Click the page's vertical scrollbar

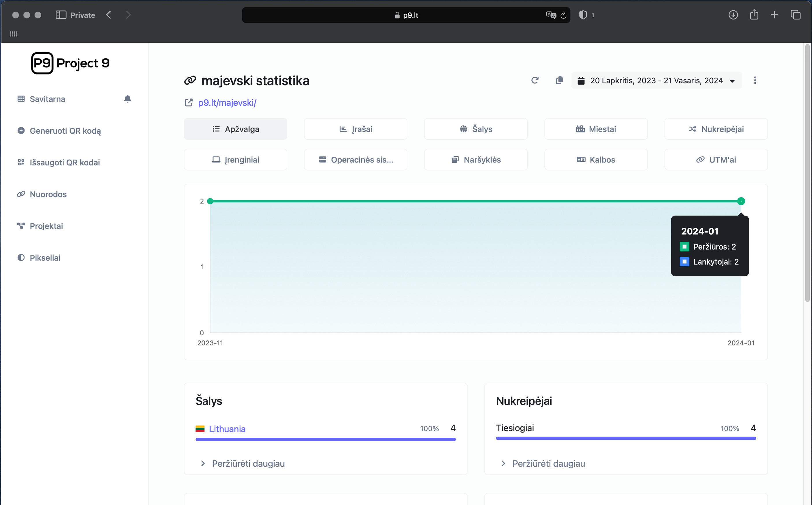tap(807, 174)
